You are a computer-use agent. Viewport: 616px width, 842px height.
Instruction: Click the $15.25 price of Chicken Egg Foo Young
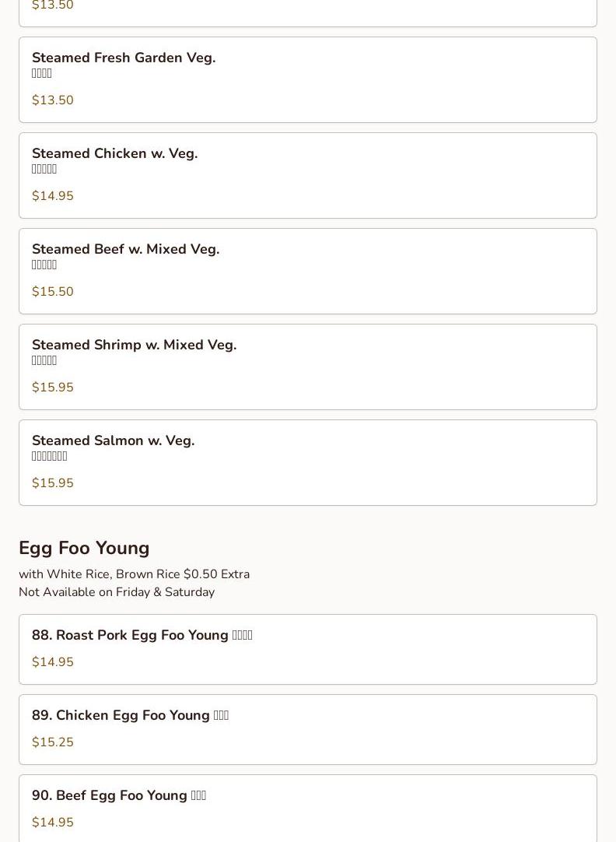(53, 742)
